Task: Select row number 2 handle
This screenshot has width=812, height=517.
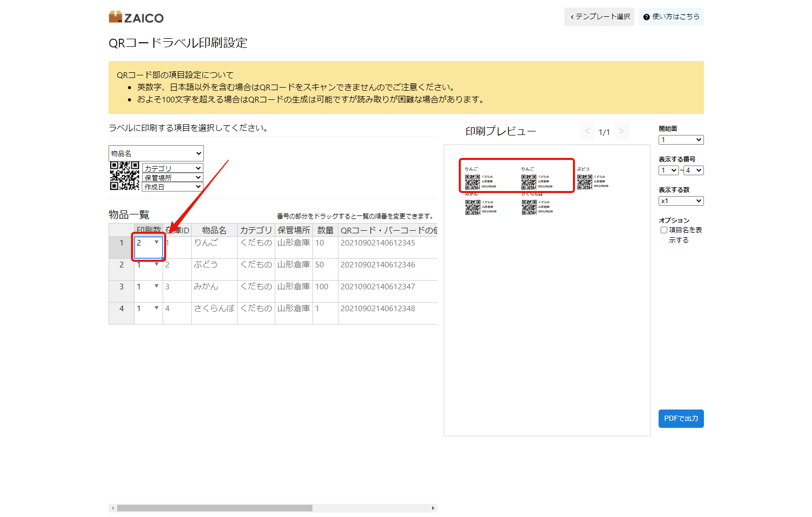Action: [121, 269]
